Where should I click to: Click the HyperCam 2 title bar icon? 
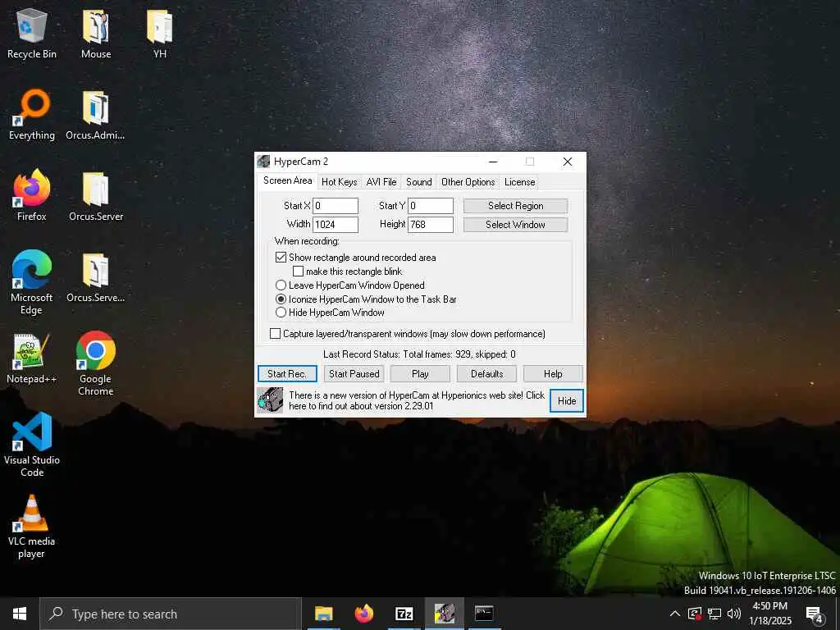(263, 162)
